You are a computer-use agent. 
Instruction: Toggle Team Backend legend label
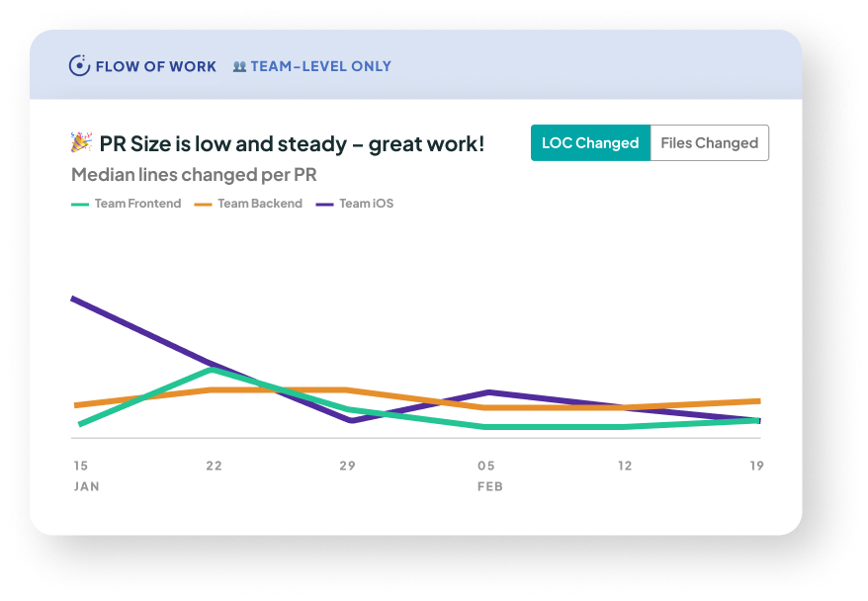coord(260,205)
